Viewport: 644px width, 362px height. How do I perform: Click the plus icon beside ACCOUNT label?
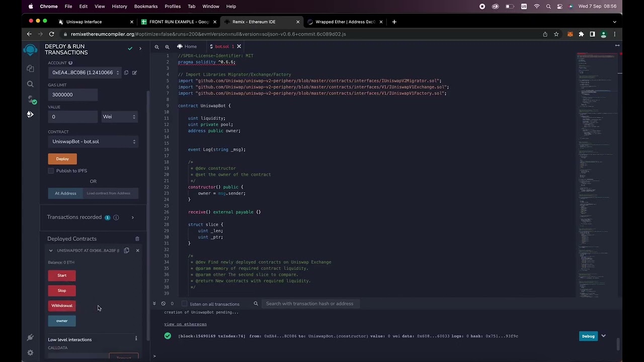[x=70, y=63]
